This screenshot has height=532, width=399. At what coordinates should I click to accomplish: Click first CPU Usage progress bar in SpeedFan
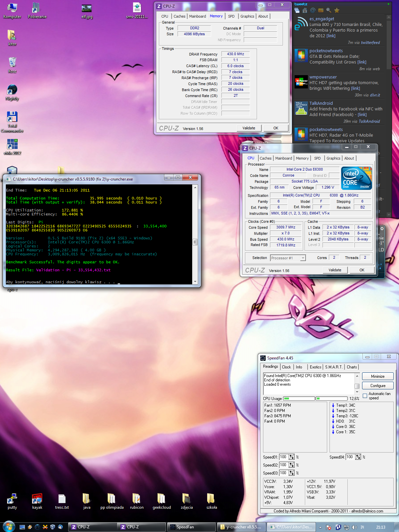[x=299, y=398]
